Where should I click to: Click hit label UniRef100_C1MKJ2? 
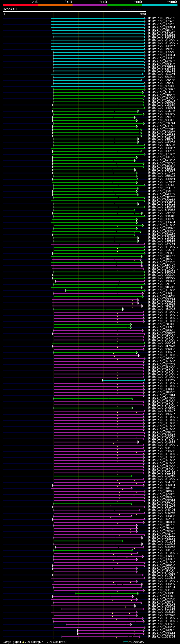(x=161, y=95)
